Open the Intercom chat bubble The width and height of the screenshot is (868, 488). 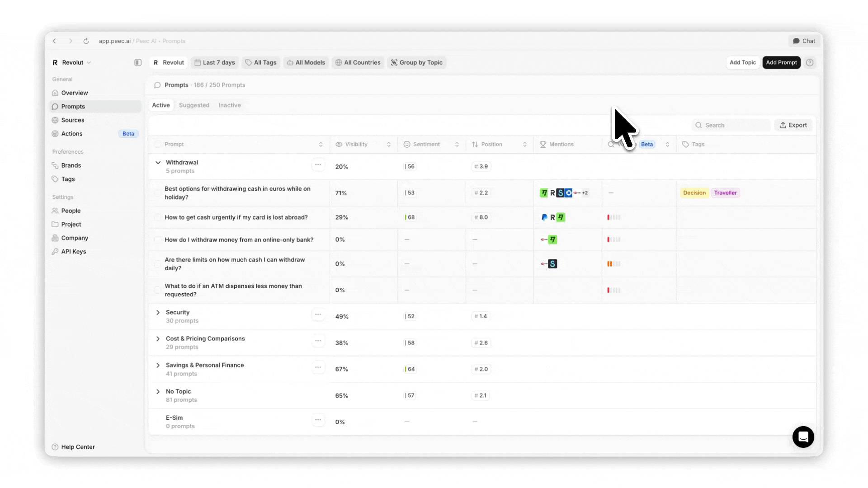coord(803,437)
